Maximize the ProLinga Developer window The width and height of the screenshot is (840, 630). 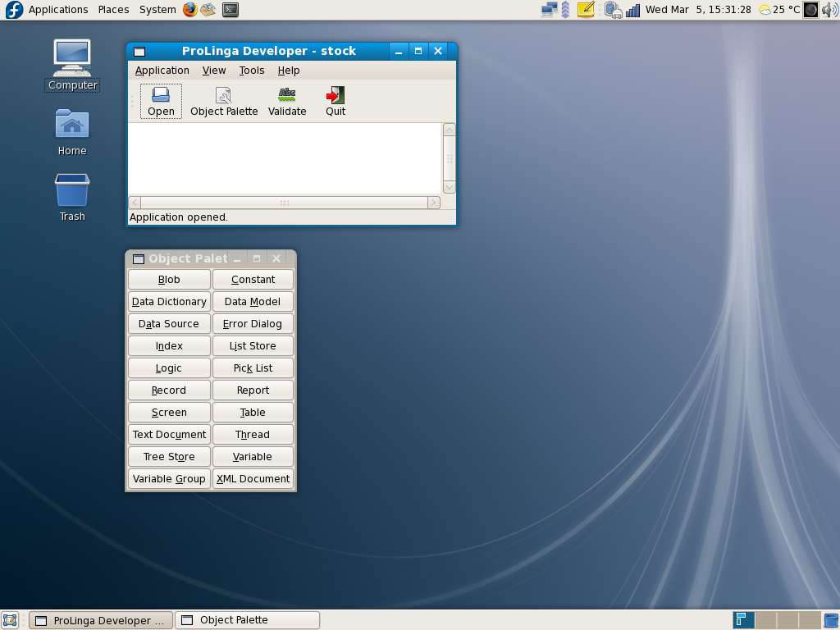418,51
